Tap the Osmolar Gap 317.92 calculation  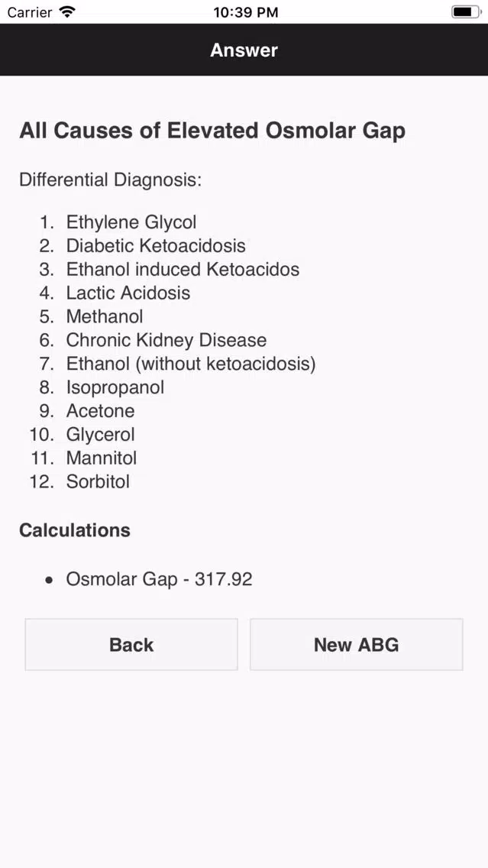(x=159, y=579)
